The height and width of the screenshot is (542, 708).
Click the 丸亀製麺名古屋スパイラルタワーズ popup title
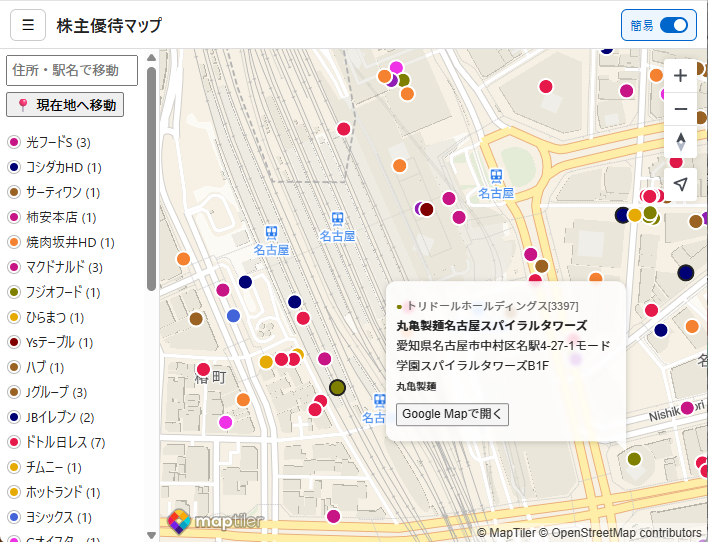[x=492, y=326]
